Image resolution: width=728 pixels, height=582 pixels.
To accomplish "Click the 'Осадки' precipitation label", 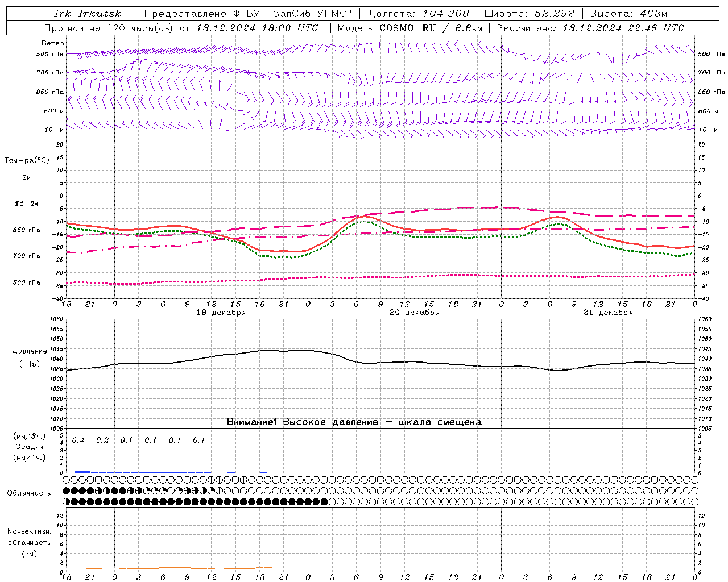I will [30, 447].
